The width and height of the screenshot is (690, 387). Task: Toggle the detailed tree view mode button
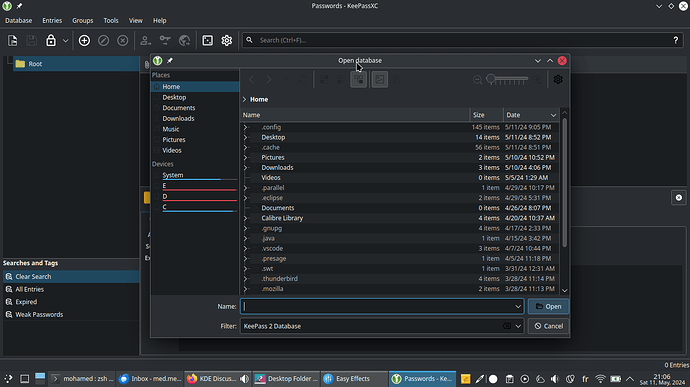tap(359, 79)
